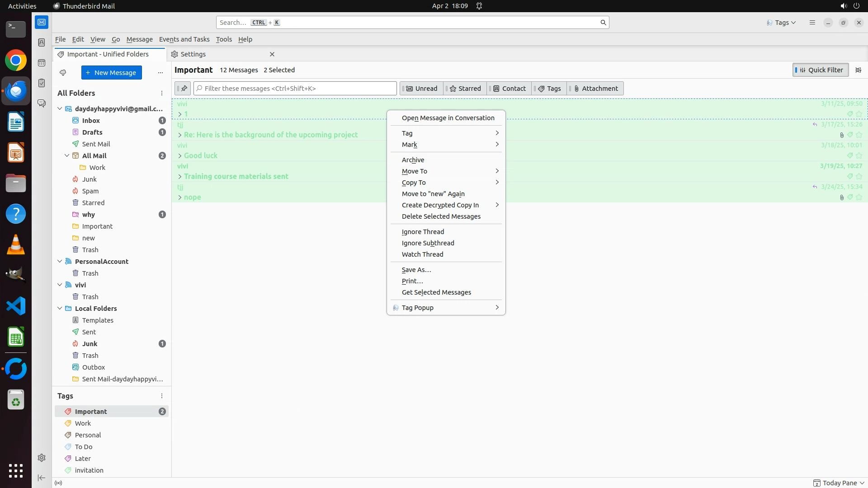The width and height of the screenshot is (868, 488).
Task: Open the Chat sidebar icon
Action: click(42, 103)
